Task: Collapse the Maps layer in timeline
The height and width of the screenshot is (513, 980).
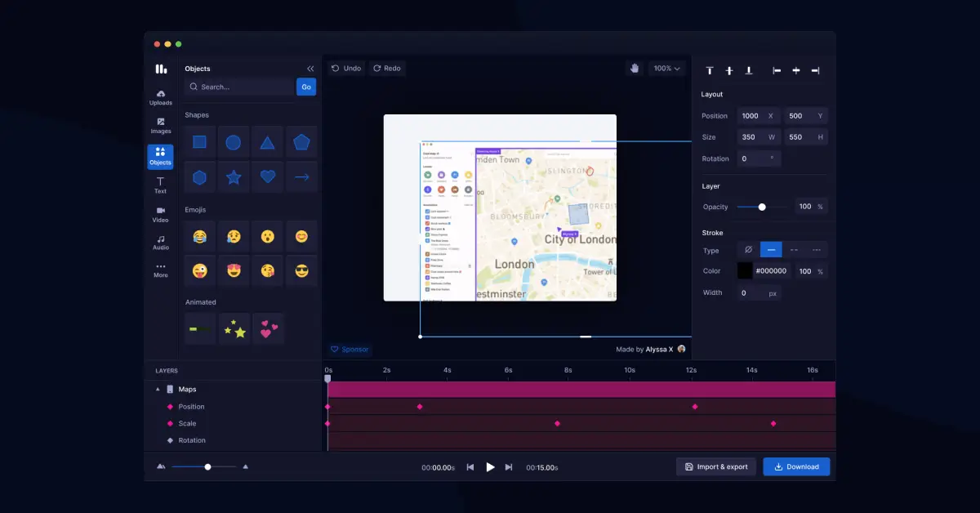Action: point(158,389)
